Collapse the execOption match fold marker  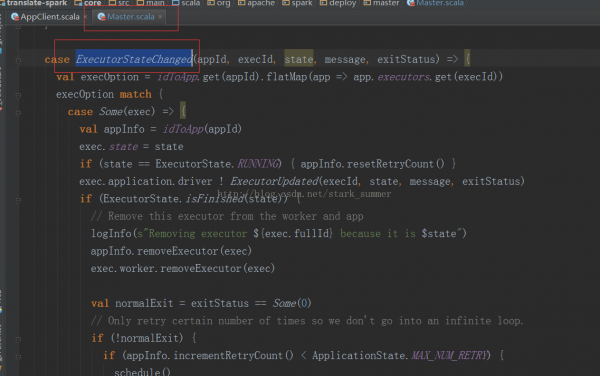coord(18,95)
